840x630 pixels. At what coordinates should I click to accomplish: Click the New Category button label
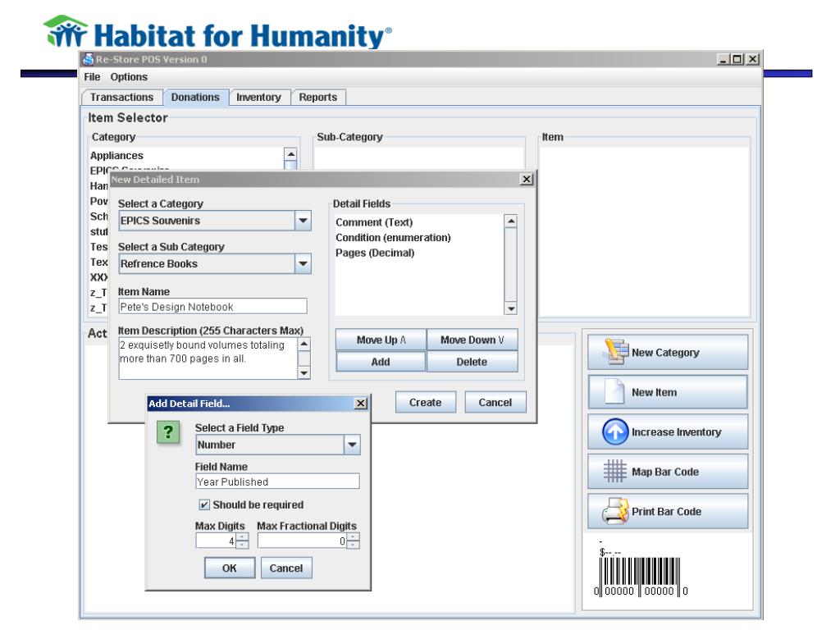(665, 353)
